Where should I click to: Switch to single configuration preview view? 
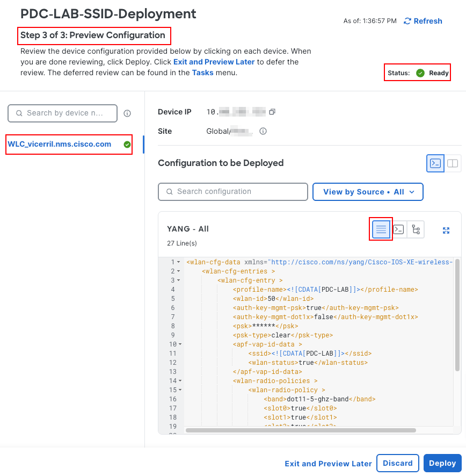click(x=435, y=163)
